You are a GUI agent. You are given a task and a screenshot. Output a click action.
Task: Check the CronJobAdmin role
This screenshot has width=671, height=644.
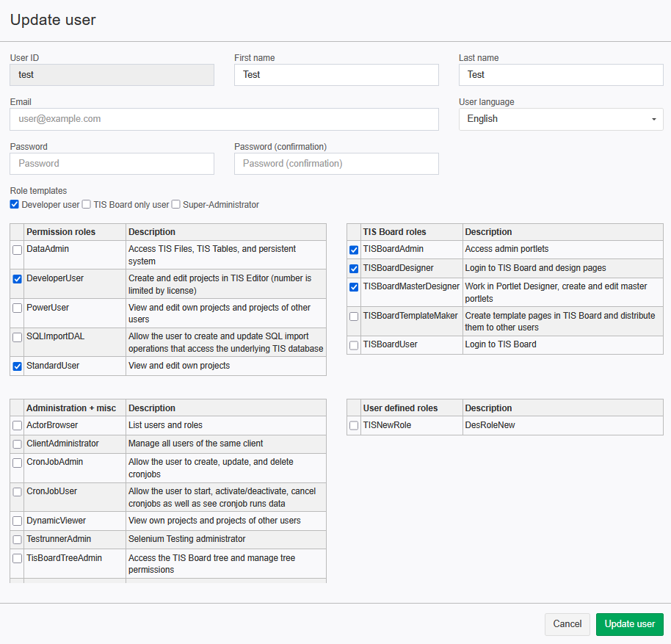pyautogui.click(x=17, y=463)
